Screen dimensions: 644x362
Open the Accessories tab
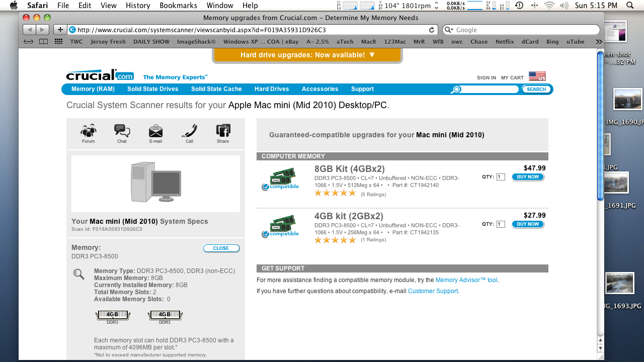click(320, 89)
